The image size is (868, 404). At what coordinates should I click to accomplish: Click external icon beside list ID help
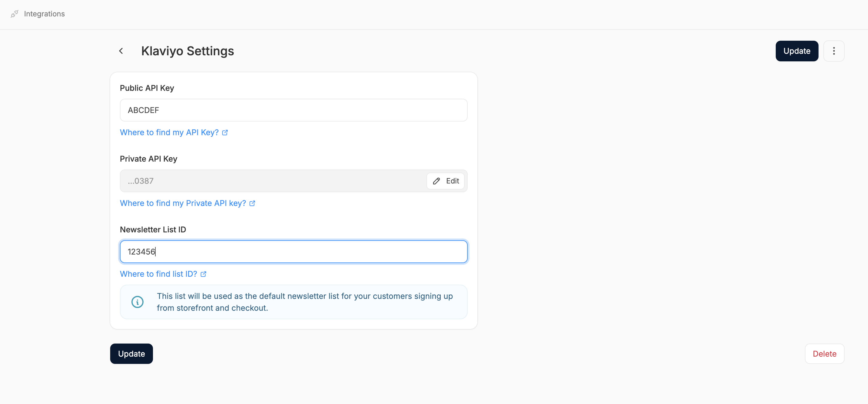(204, 275)
